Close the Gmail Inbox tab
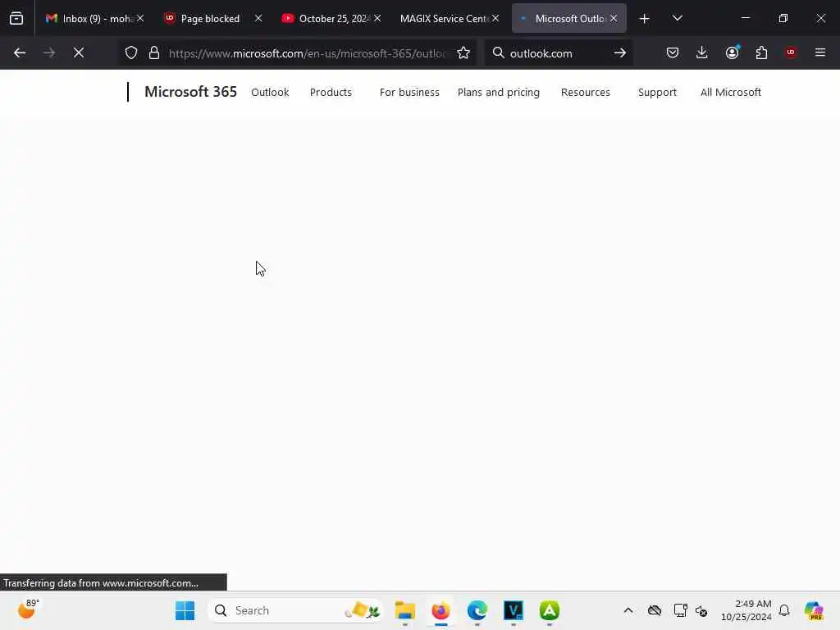This screenshot has width=840, height=630. tap(140, 18)
